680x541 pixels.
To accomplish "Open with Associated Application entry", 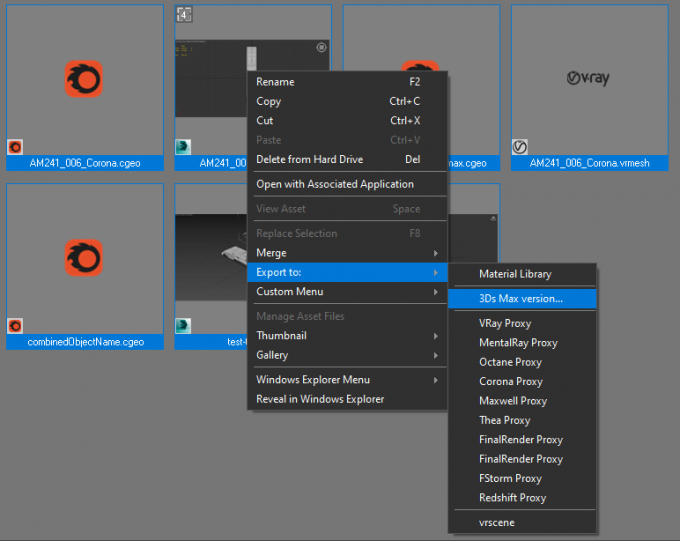I will (x=347, y=184).
